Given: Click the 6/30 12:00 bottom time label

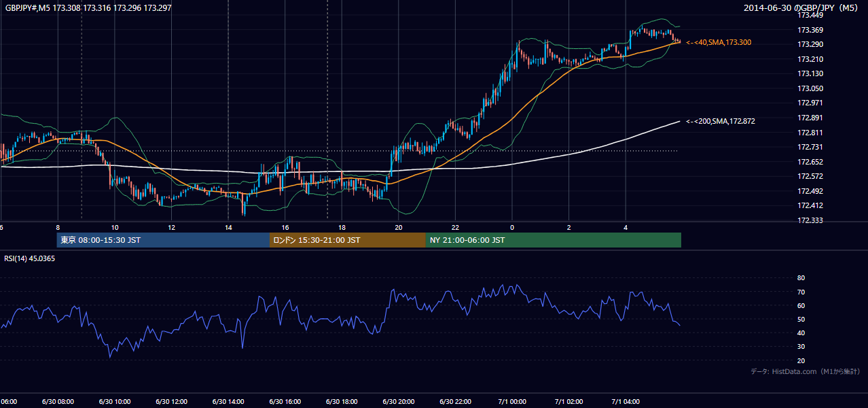Looking at the screenshot, I should tap(171, 401).
